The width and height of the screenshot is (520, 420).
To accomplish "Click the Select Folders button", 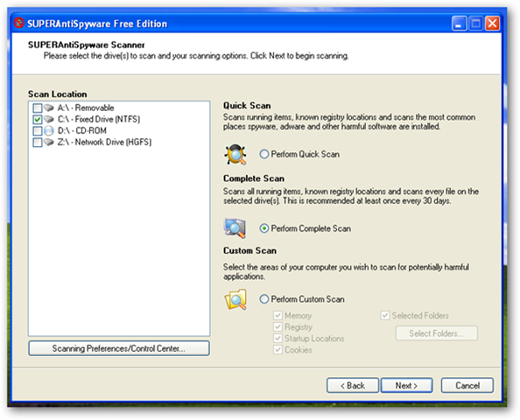I will coord(437,333).
